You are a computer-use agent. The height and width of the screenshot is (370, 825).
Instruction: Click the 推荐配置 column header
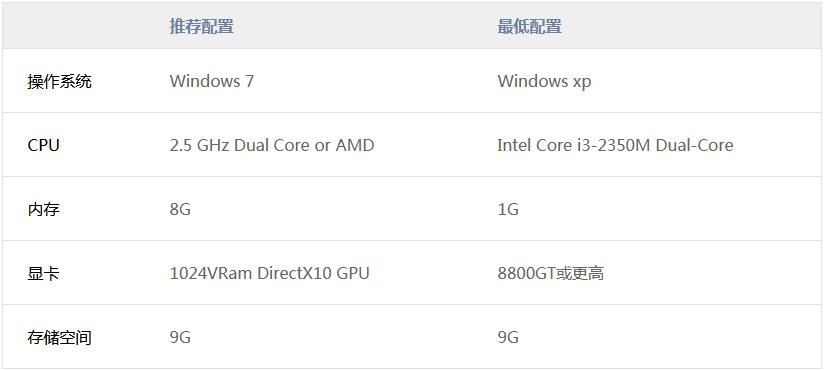point(201,26)
